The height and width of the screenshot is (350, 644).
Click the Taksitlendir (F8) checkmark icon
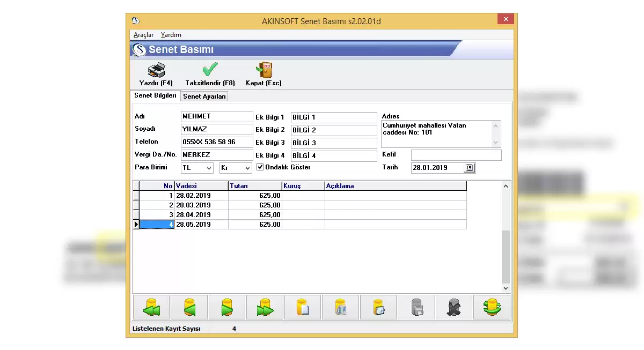tap(210, 70)
